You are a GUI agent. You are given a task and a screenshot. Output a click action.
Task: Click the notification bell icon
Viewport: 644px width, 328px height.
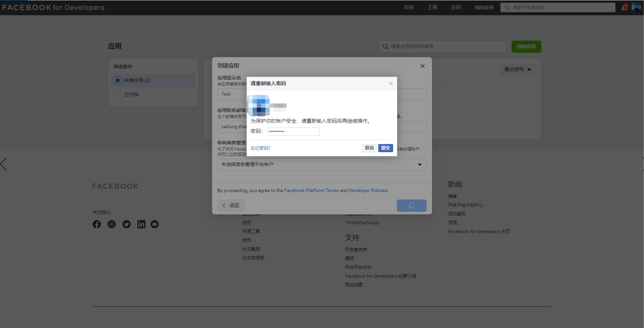(624, 7)
